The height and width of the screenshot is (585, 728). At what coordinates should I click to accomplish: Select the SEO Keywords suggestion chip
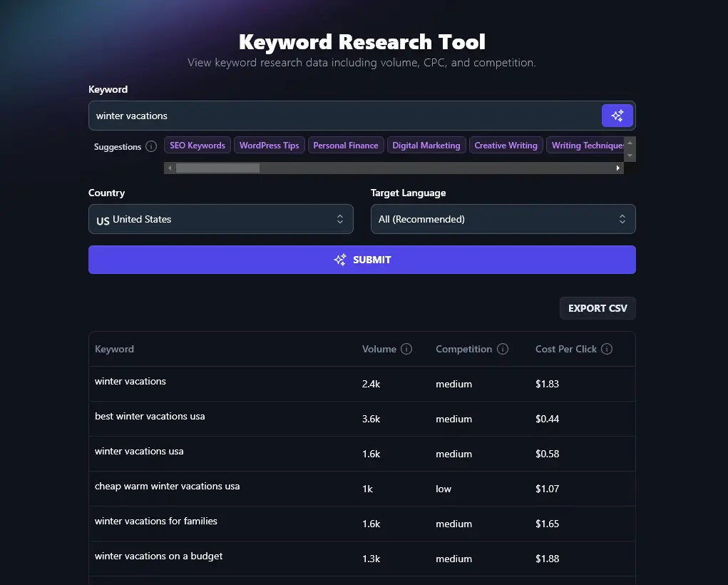197,145
